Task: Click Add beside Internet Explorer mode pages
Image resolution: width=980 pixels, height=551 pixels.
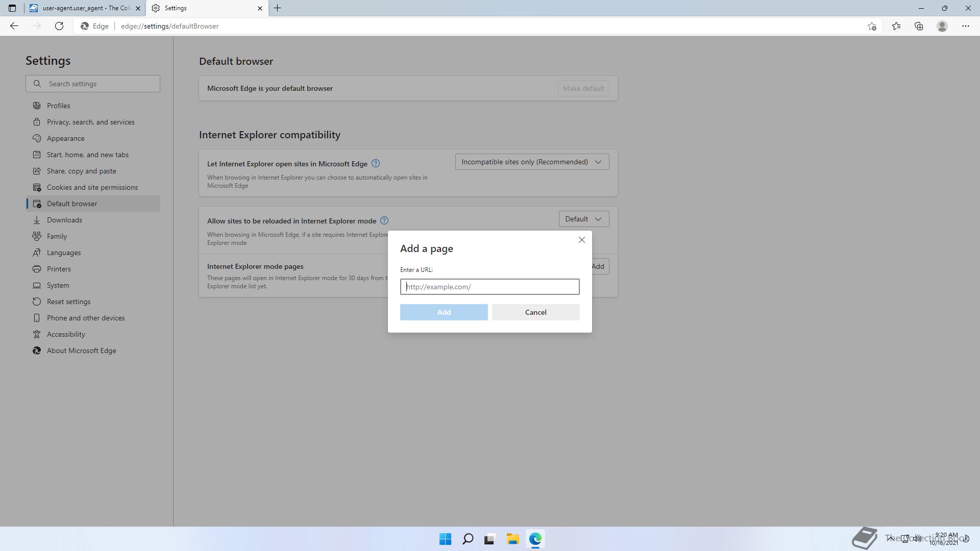Action: (x=600, y=266)
